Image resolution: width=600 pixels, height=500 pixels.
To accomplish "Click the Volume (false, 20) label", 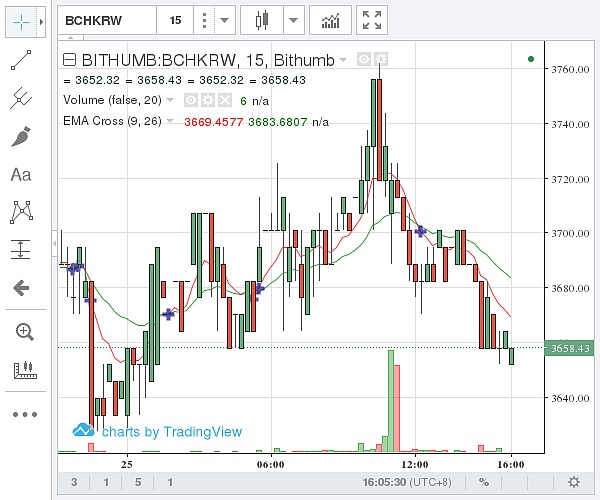I will click(x=112, y=100).
